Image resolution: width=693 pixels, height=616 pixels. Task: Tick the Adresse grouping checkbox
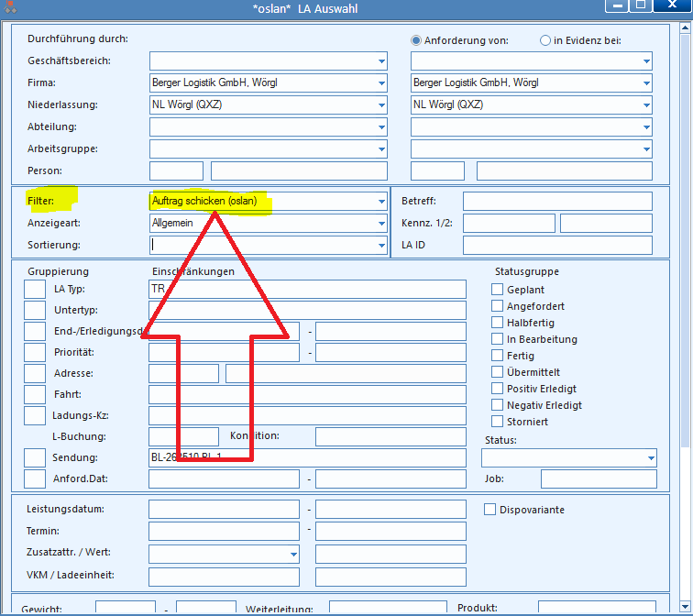click(x=35, y=373)
